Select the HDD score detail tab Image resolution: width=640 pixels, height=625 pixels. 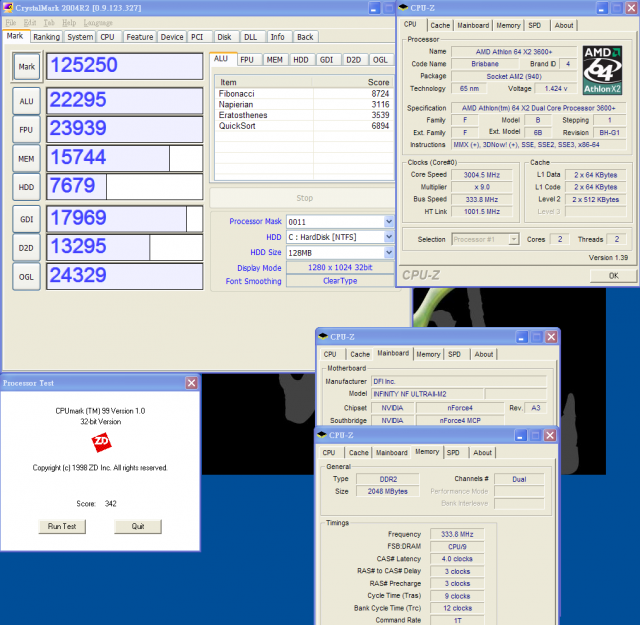[x=301, y=60]
